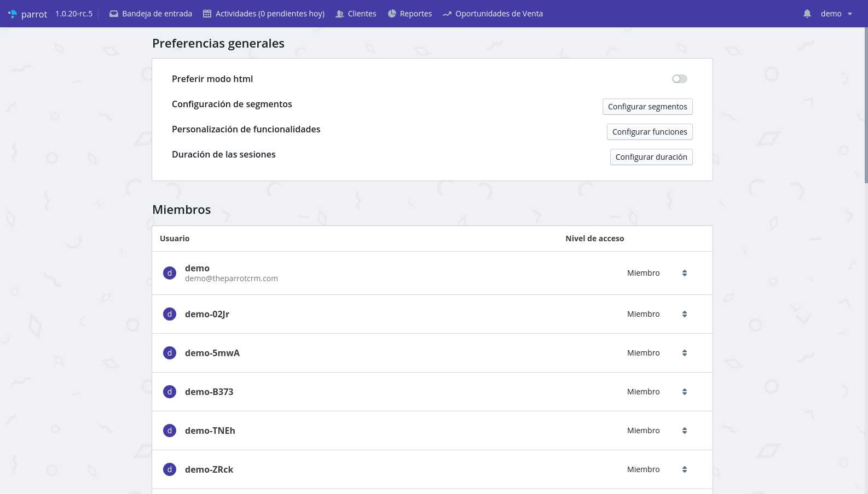Toggle the Preferir modo html switch
Image resolution: width=868 pixels, height=494 pixels.
[x=680, y=79]
